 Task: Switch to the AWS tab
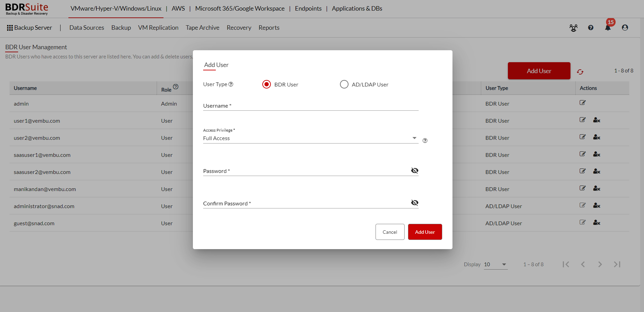tap(178, 9)
